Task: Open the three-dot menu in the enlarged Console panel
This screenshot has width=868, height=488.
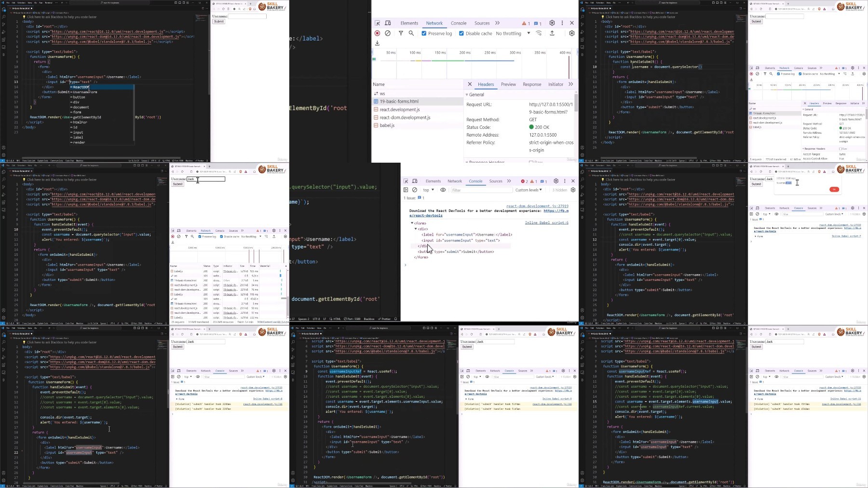Action: click(x=565, y=181)
